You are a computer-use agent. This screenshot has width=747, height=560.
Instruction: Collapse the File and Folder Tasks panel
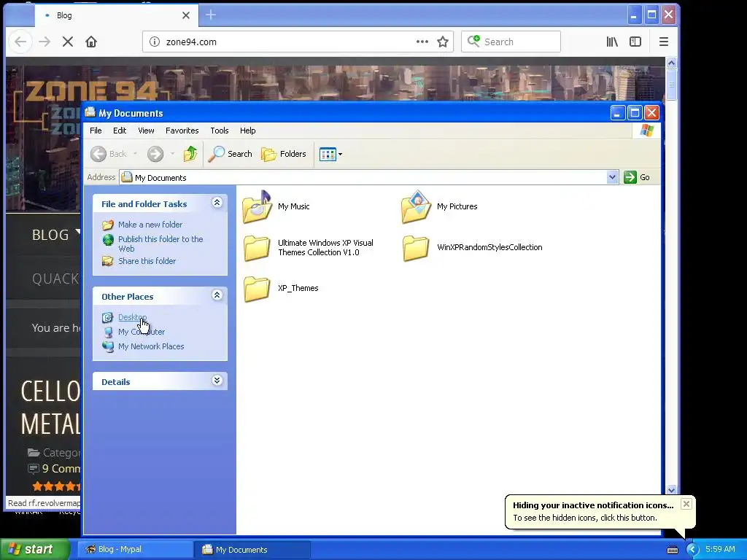click(x=217, y=203)
